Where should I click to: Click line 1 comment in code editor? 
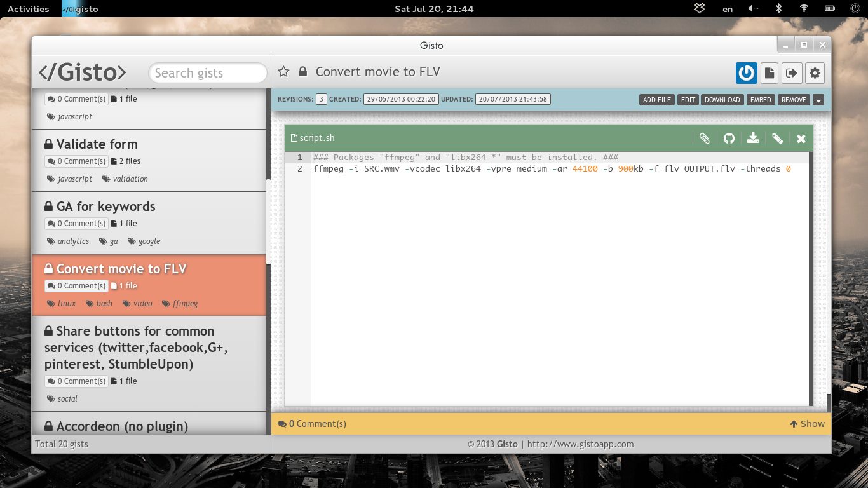coord(466,157)
